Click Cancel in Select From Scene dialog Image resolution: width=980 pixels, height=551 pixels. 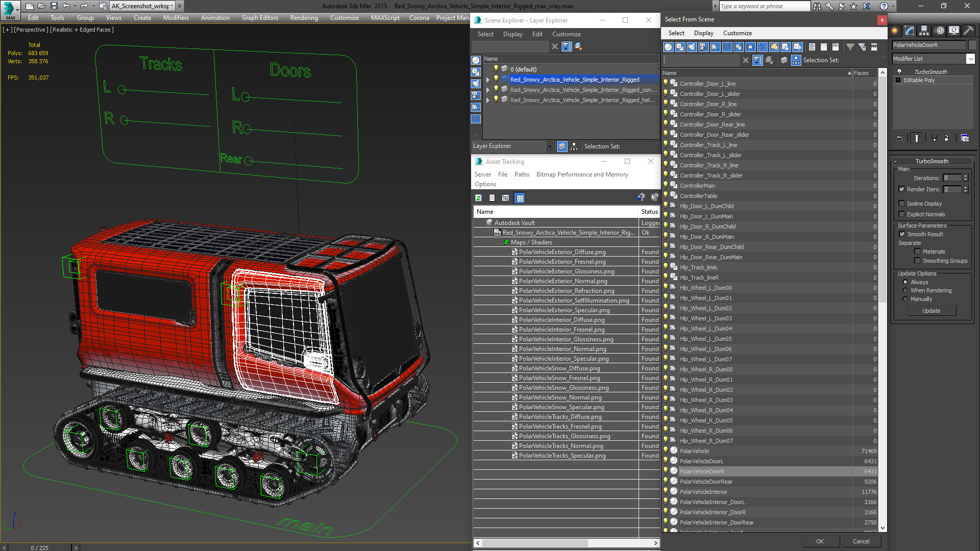(x=861, y=541)
